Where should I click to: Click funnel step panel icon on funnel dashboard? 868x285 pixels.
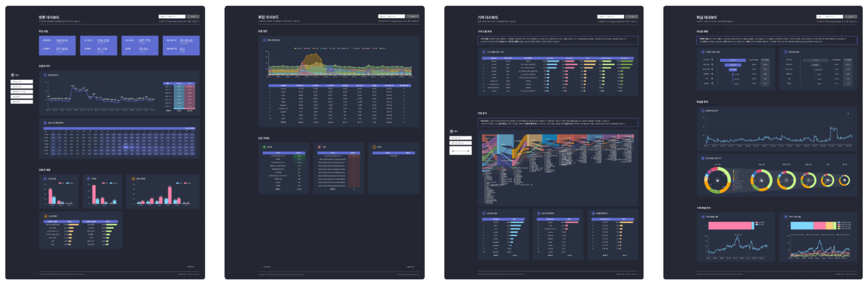703,52
